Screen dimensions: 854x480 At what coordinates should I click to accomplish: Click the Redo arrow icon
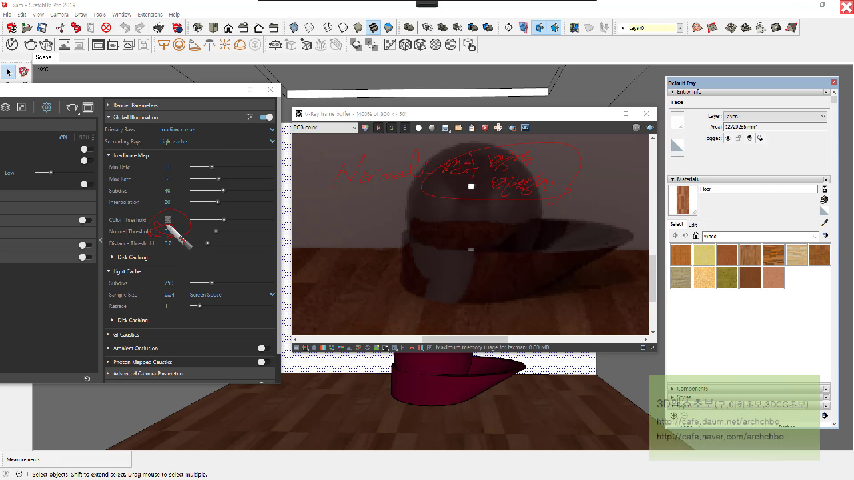tap(140, 27)
